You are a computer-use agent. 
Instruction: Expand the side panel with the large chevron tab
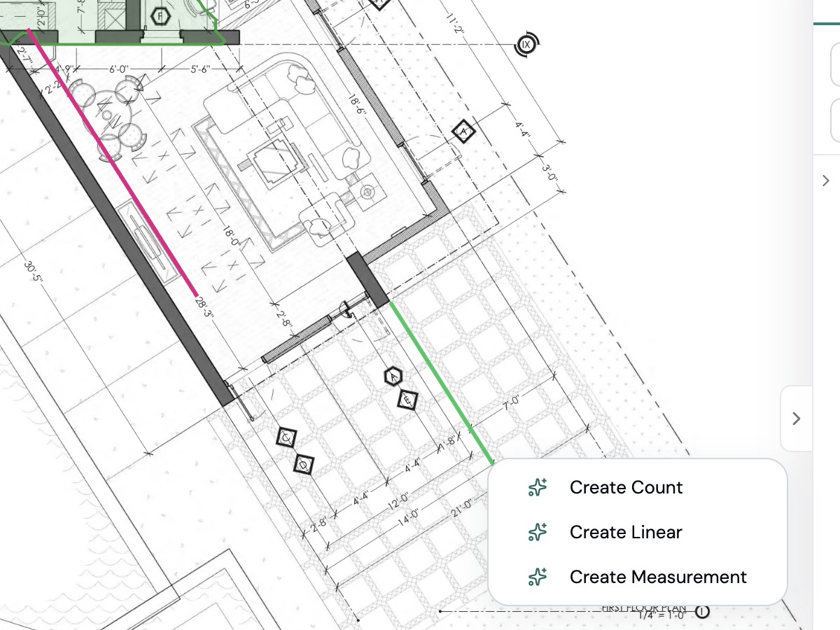pyautogui.click(x=796, y=419)
